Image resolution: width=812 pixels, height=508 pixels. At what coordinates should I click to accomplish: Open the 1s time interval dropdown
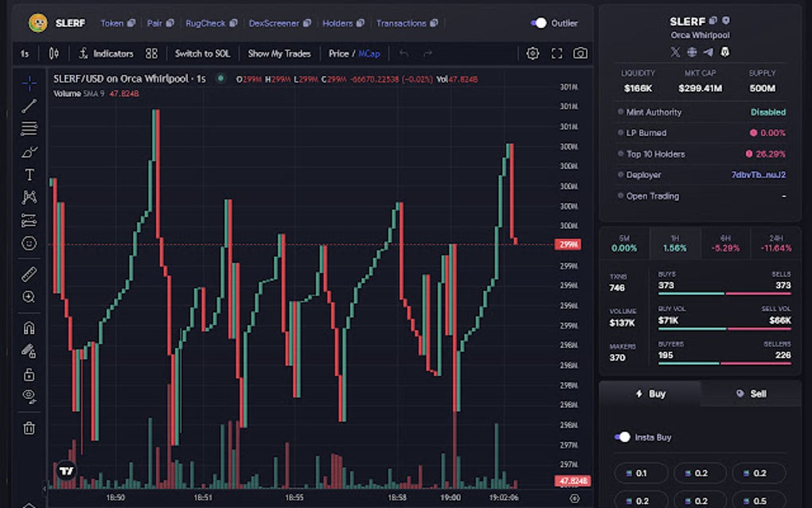(x=25, y=53)
